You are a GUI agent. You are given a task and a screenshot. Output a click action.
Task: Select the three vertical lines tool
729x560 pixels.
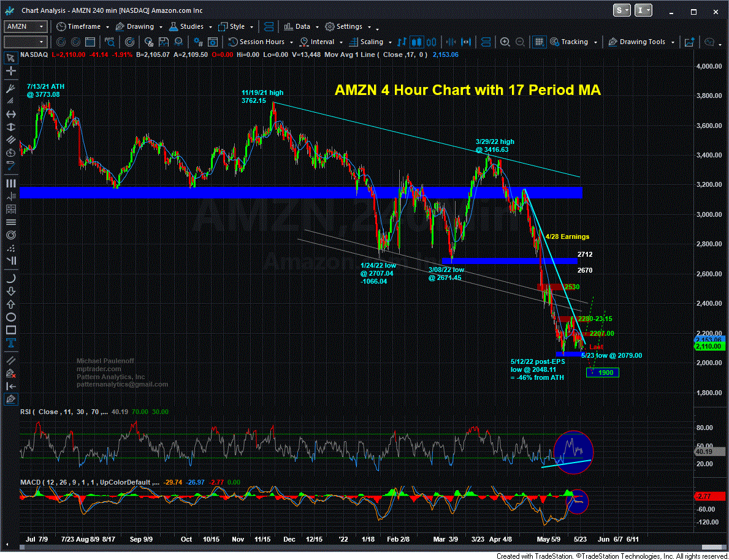(10, 183)
